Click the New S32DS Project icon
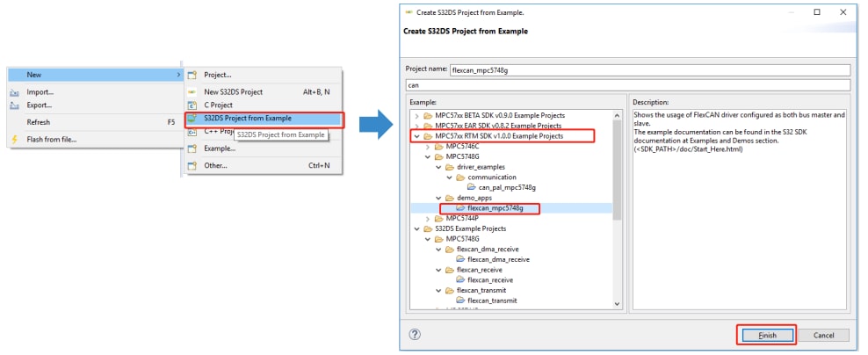 click(192, 91)
